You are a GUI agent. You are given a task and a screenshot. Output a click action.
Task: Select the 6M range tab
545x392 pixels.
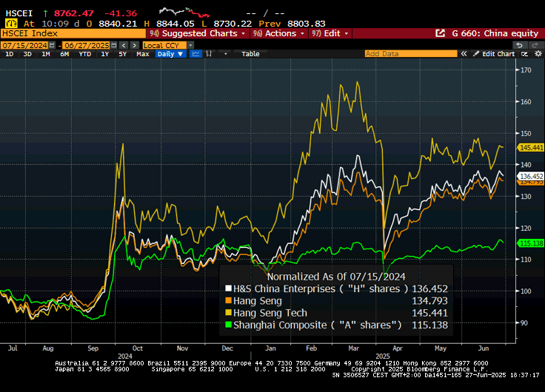pos(64,54)
